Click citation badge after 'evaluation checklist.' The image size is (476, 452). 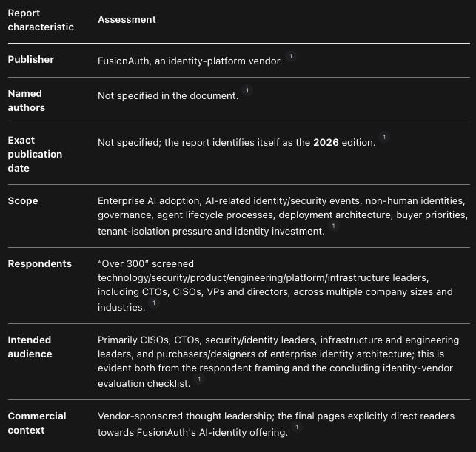pos(199,379)
